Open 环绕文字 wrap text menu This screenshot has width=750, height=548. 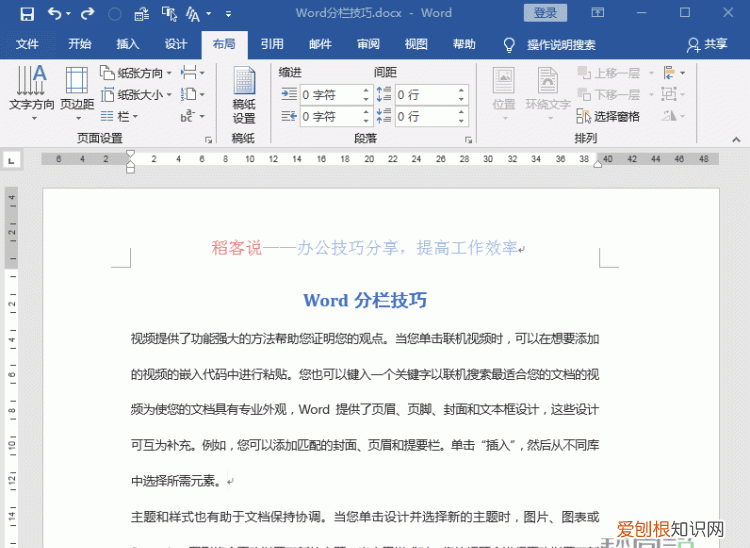coord(548,93)
